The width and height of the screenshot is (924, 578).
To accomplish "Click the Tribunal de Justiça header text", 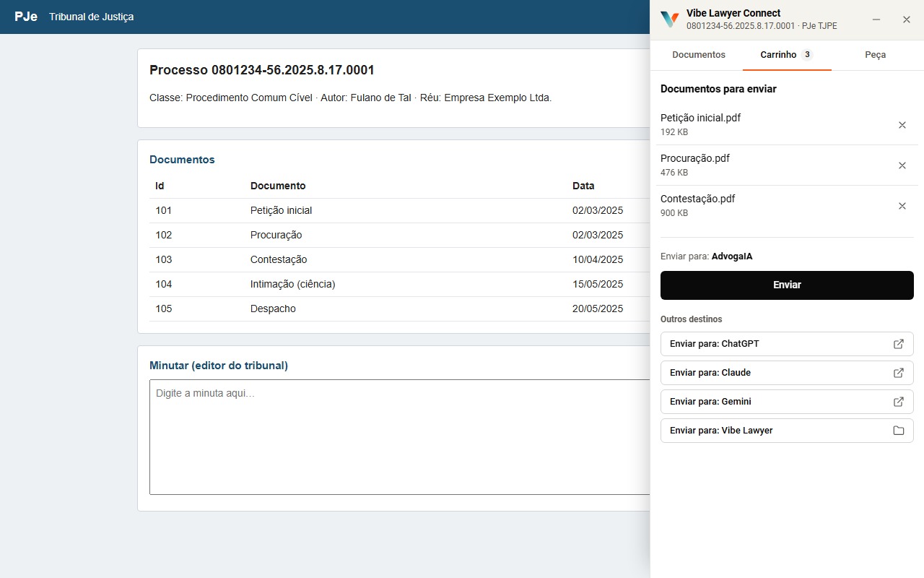I will pyautogui.click(x=92, y=17).
